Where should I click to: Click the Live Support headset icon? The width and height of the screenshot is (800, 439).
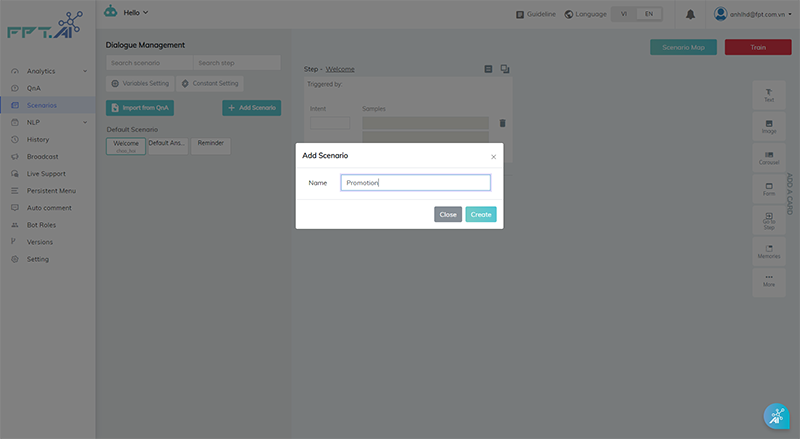pyautogui.click(x=15, y=174)
